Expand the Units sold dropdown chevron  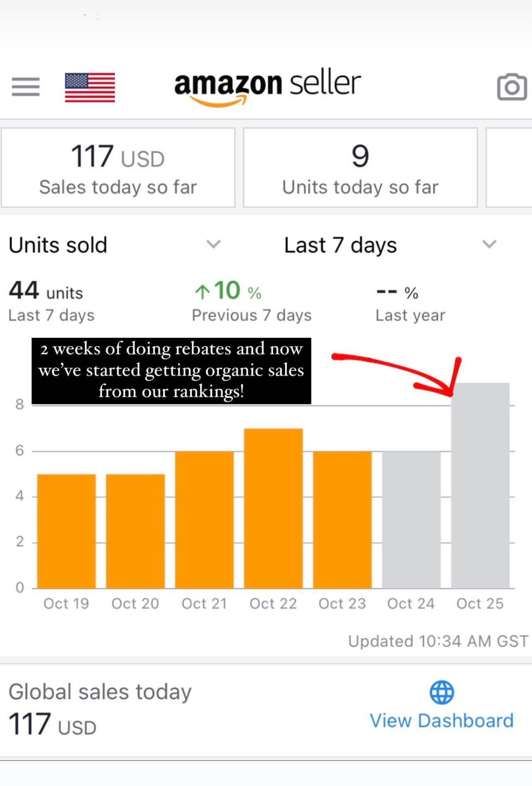tap(214, 244)
